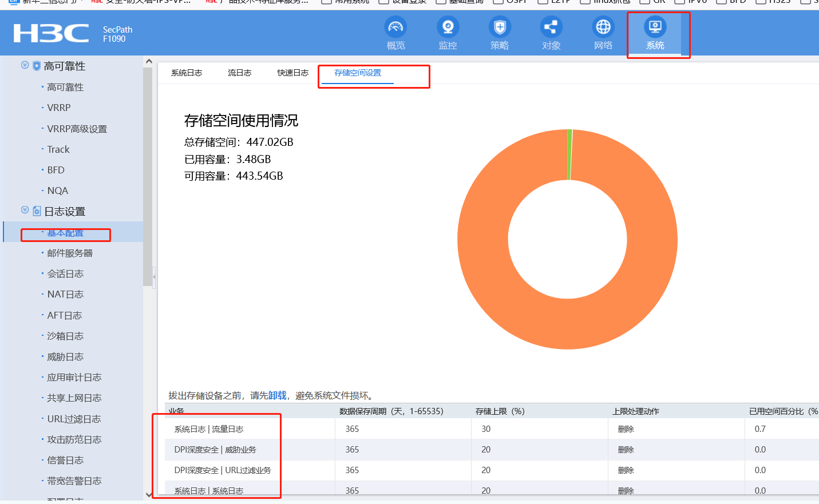The image size is (819, 504).
Task: Click storage limit 20 in 威胁业务 row
Action: pos(486,450)
